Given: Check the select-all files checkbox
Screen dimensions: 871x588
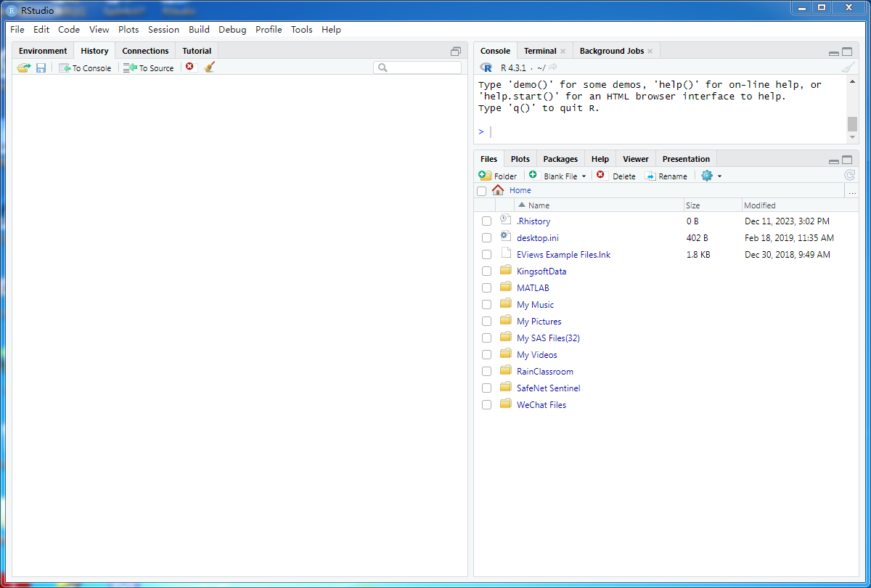Looking at the screenshot, I should (481, 191).
